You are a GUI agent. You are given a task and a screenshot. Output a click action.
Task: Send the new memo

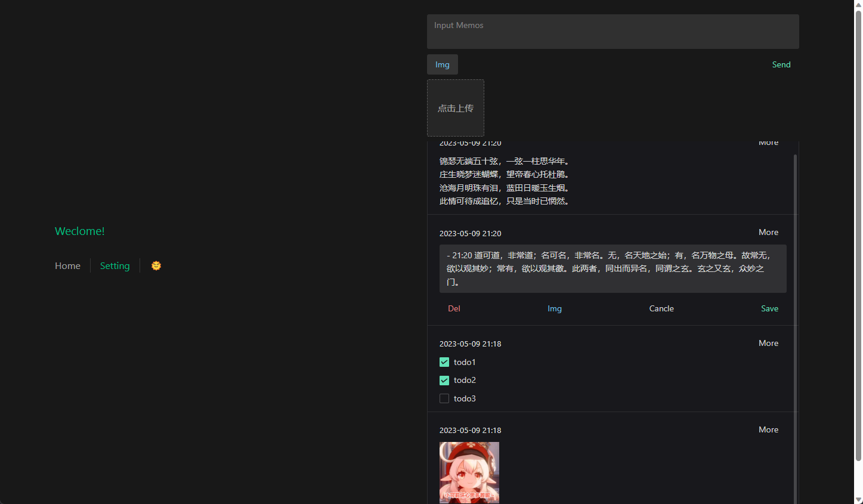[781, 64]
